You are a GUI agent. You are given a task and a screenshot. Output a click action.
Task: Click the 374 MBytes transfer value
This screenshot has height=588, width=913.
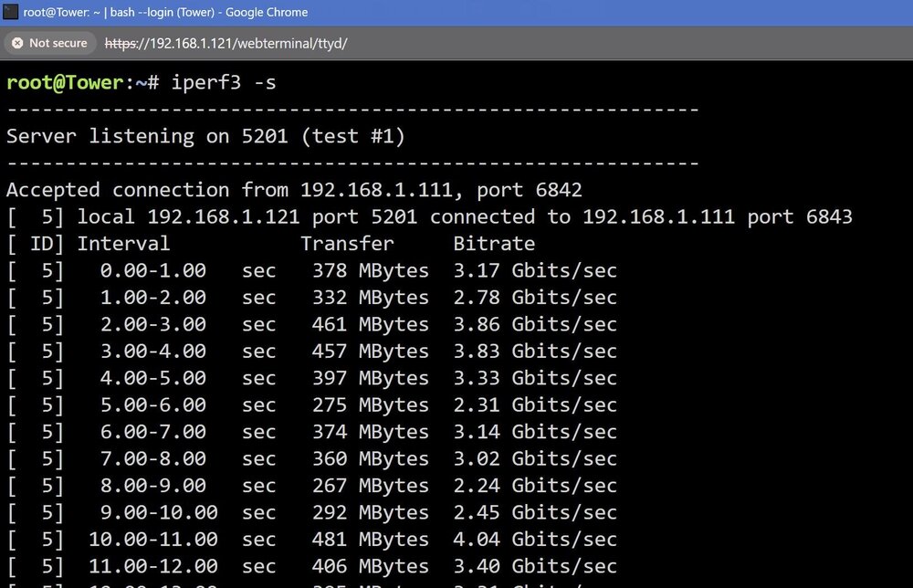[x=371, y=432]
